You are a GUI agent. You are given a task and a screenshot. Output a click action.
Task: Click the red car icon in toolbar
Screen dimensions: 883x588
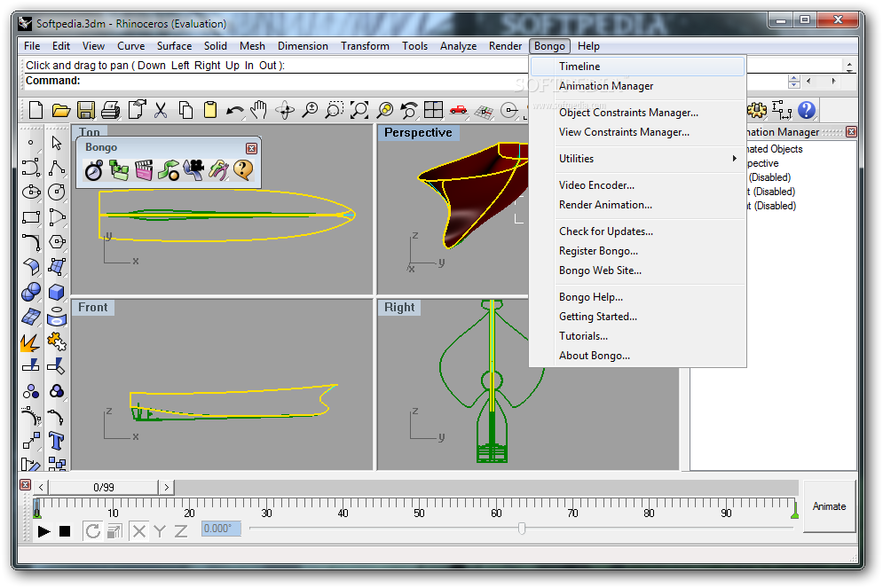[x=459, y=110]
